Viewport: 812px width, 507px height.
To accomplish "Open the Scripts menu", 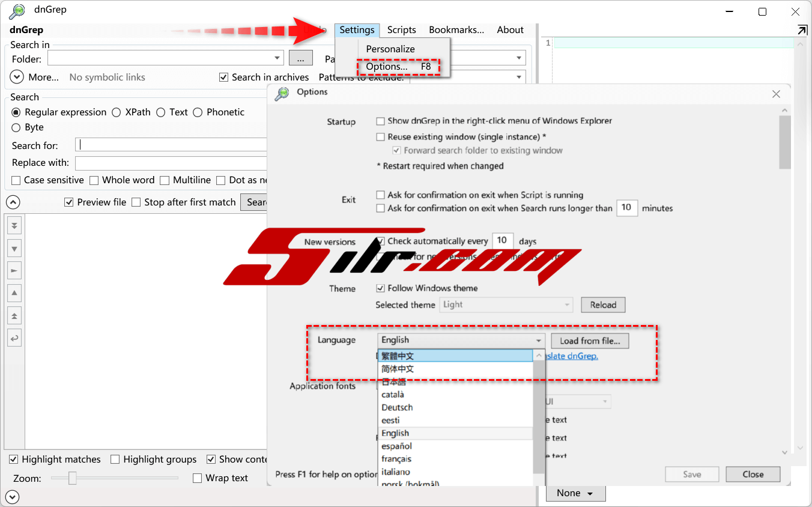I will pos(401,30).
